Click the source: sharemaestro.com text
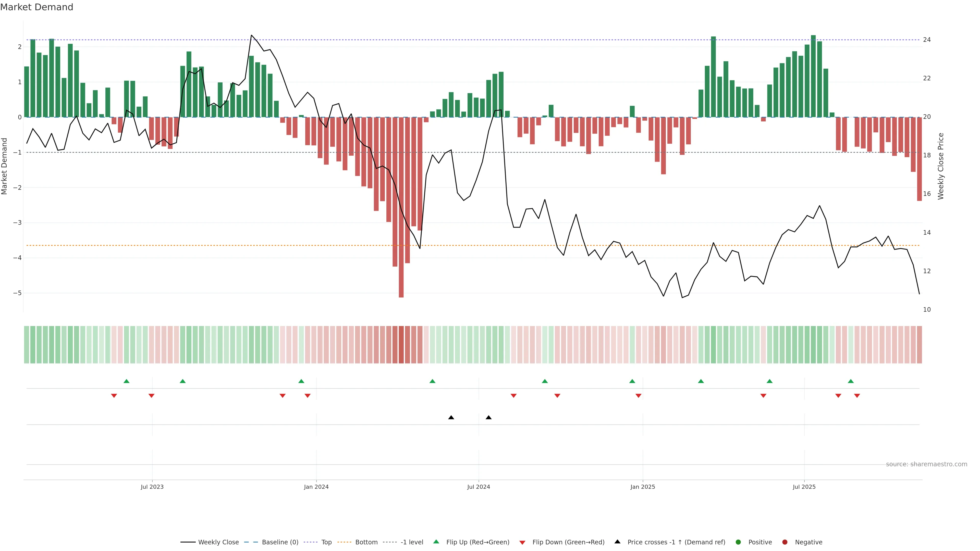 point(926,464)
